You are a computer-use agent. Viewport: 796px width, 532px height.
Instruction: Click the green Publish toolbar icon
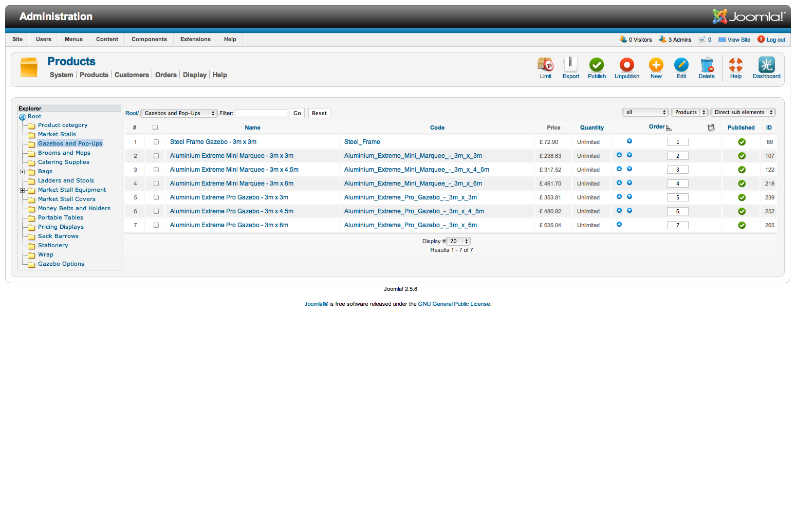coord(597,65)
